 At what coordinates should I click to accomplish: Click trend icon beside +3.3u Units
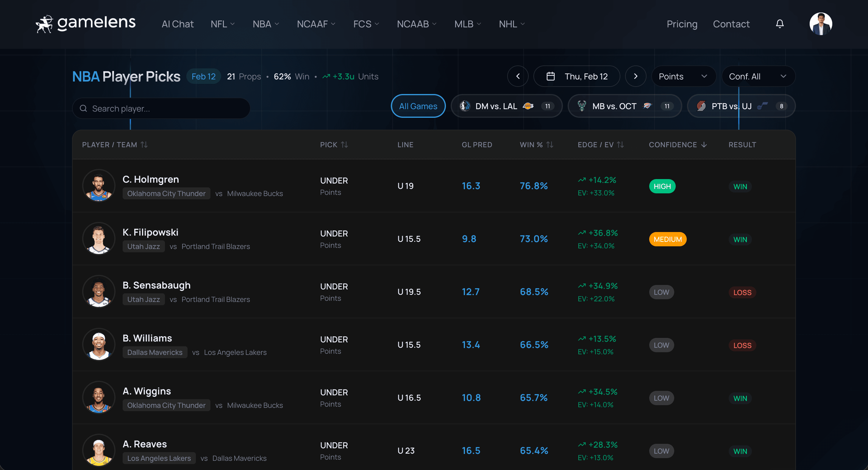pyautogui.click(x=326, y=77)
